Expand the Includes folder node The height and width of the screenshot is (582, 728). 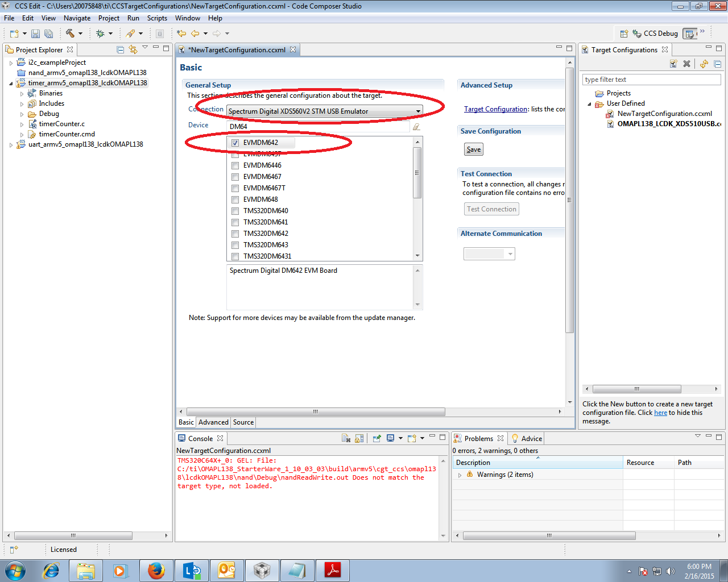(x=22, y=103)
